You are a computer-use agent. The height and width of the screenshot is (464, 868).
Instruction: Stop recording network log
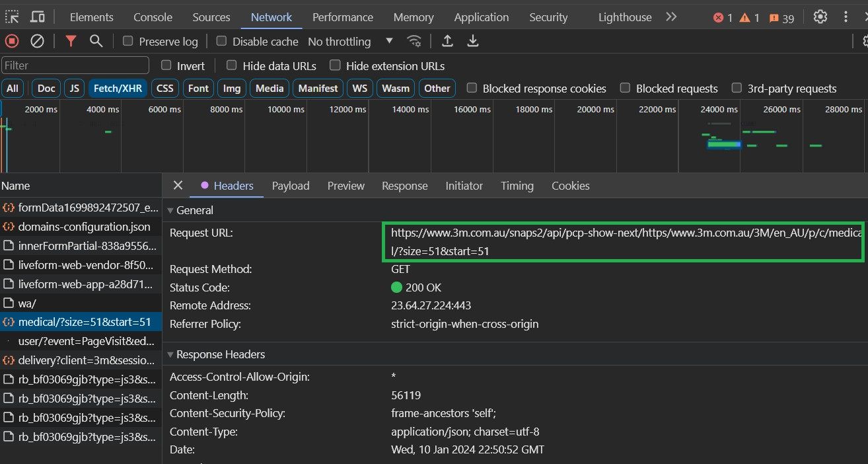(12, 41)
